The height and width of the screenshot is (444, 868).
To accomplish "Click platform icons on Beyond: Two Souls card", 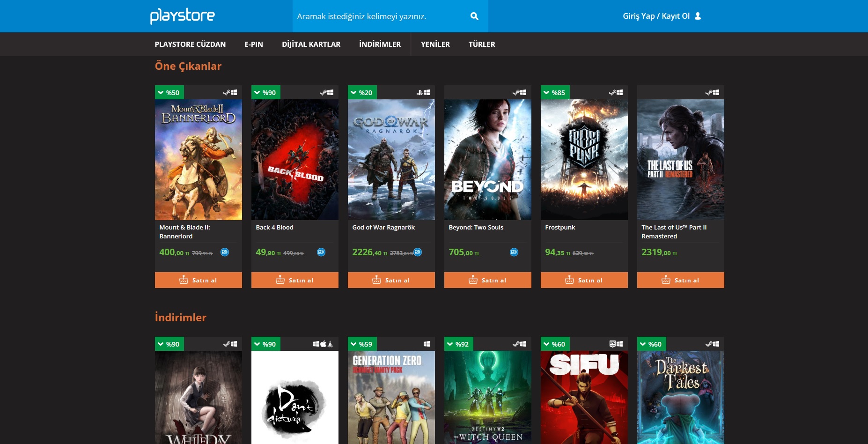I will pyautogui.click(x=519, y=93).
